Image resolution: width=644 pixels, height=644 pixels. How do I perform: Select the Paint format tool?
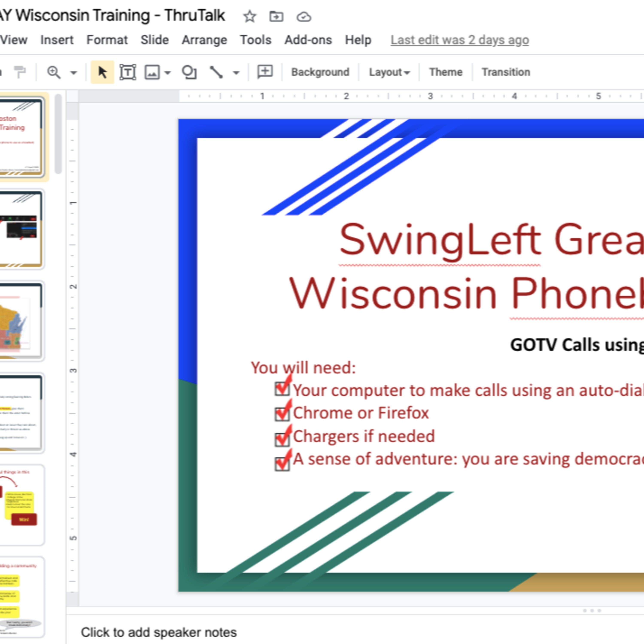pyautogui.click(x=20, y=72)
